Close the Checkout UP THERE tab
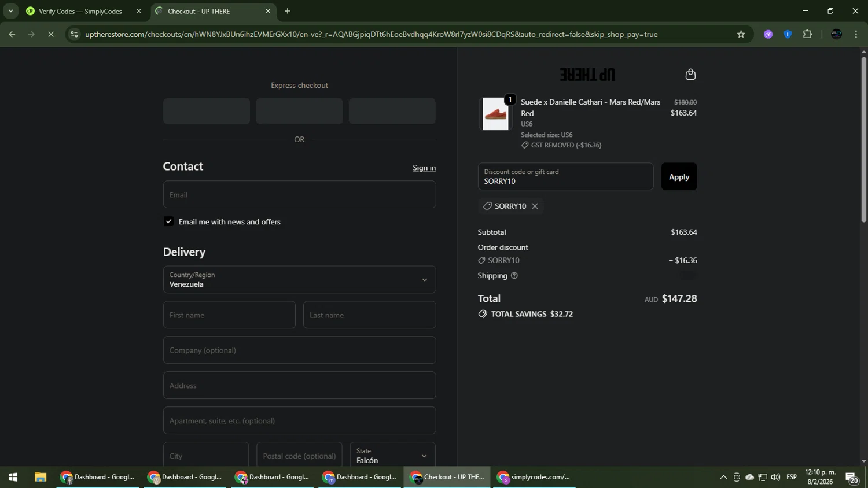Image resolution: width=868 pixels, height=488 pixels. coord(268,11)
